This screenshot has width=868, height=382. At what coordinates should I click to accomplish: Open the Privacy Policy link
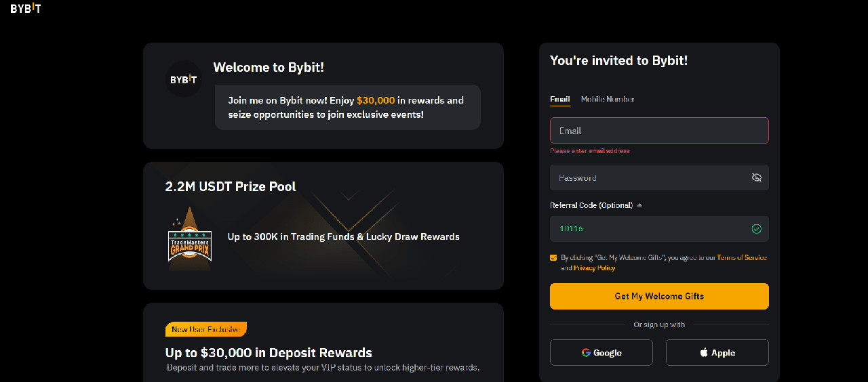(x=595, y=268)
